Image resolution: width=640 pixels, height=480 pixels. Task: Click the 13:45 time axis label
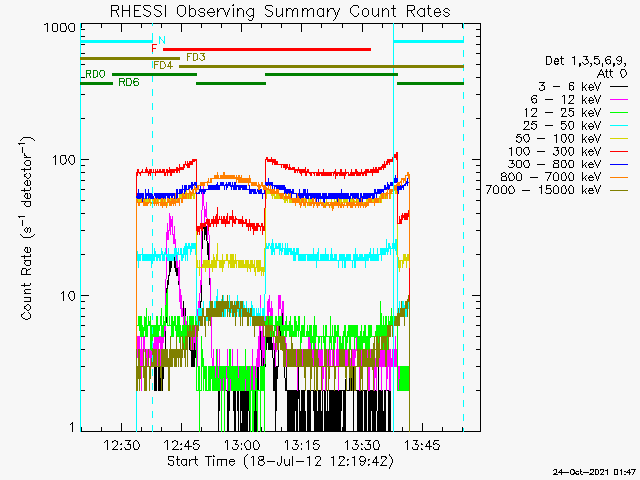point(422,445)
